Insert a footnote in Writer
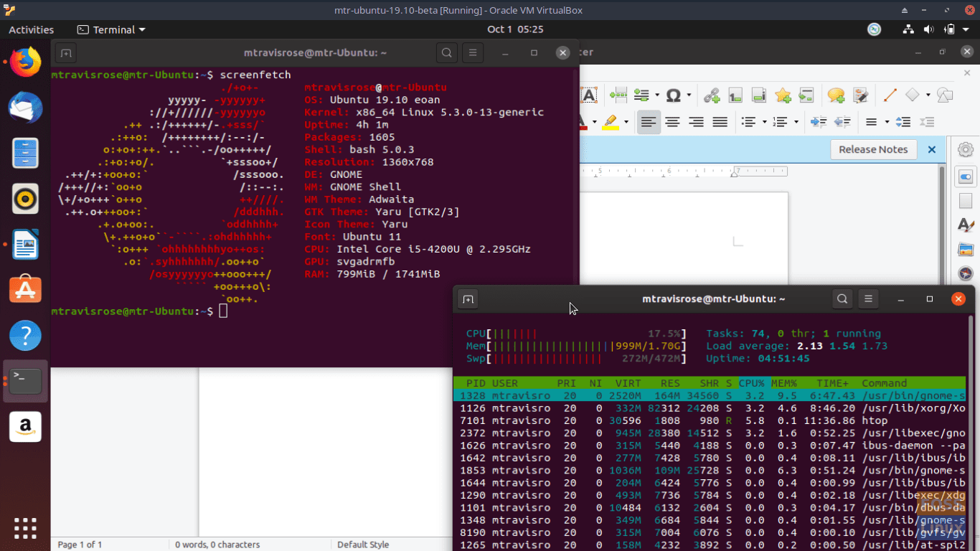Screen dimensions: 980x551 (735, 95)
